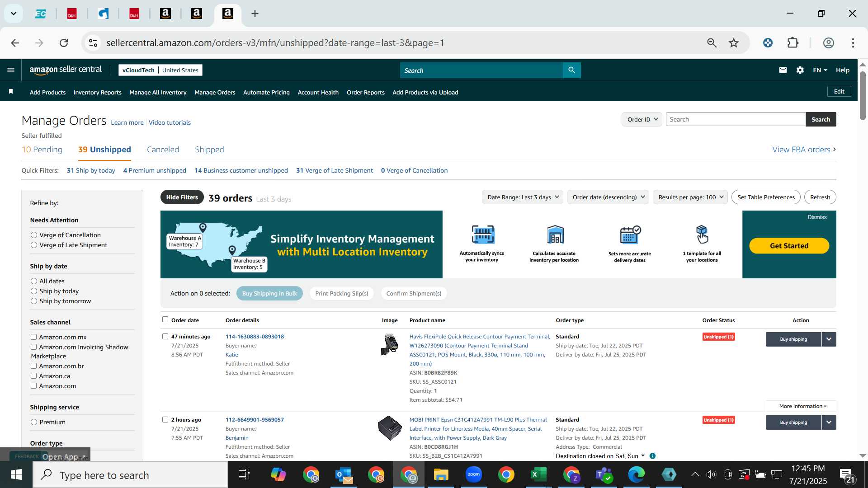Viewport: 868px width, 488px height.
Task: Click the View FBA orders link
Action: click(804, 150)
